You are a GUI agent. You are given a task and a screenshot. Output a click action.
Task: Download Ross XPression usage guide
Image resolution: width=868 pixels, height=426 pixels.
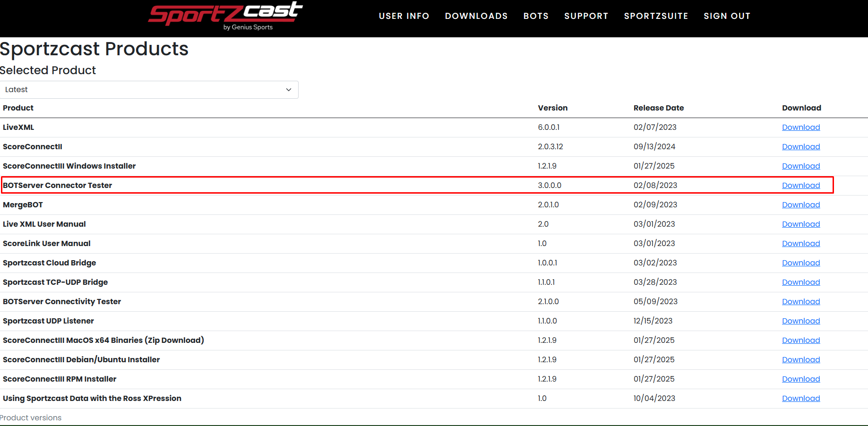(801, 398)
